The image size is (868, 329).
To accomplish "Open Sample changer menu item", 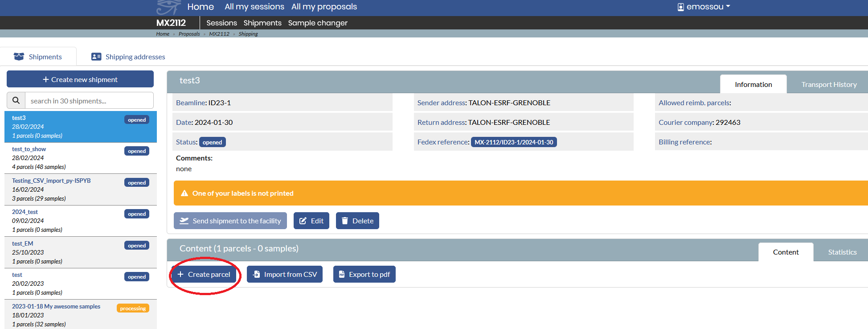I will point(317,23).
